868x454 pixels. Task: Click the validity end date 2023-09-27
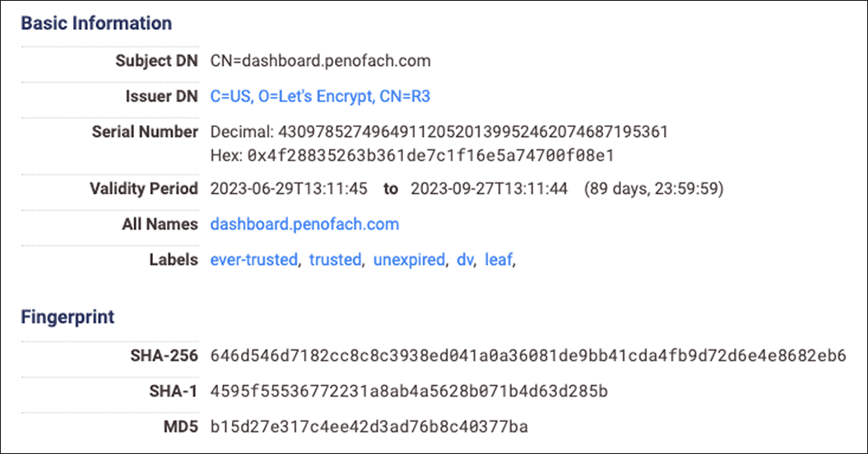489,189
